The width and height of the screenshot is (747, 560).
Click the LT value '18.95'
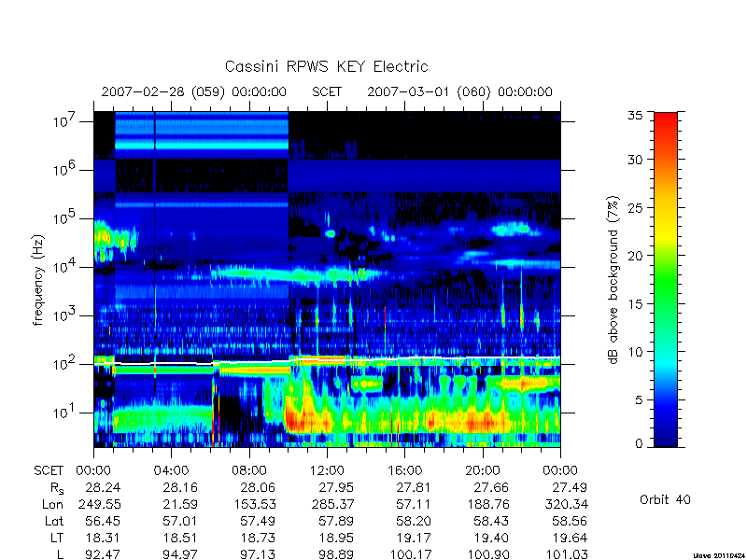pyautogui.click(x=336, y=538)
